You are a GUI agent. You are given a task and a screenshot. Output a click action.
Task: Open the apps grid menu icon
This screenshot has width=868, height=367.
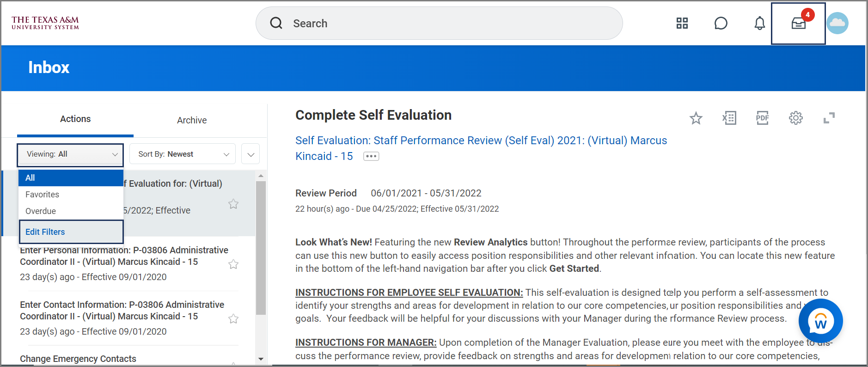coord(682,23)
